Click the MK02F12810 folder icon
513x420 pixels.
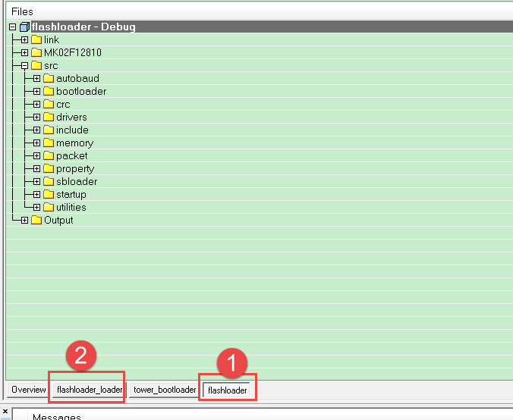tap(36, 52)
